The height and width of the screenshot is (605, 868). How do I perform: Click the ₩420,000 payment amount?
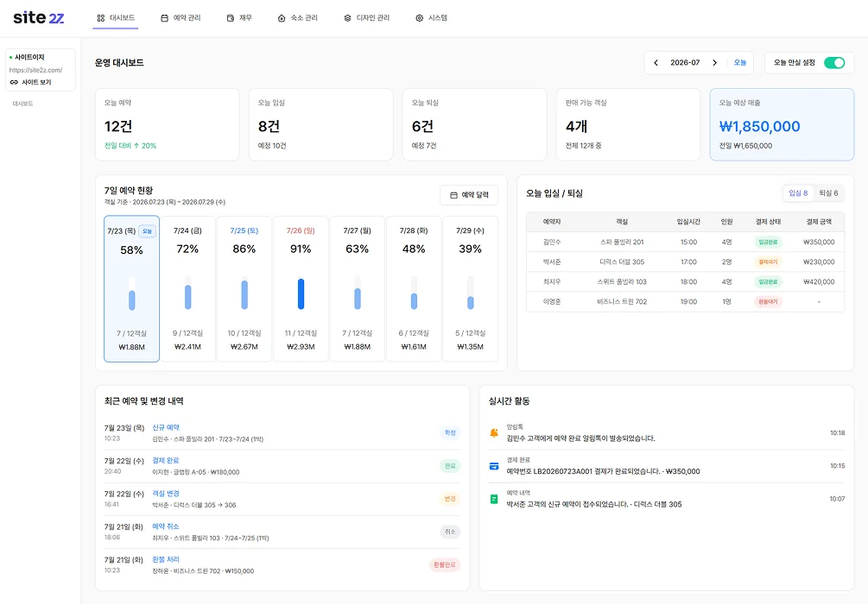[819, 282]
